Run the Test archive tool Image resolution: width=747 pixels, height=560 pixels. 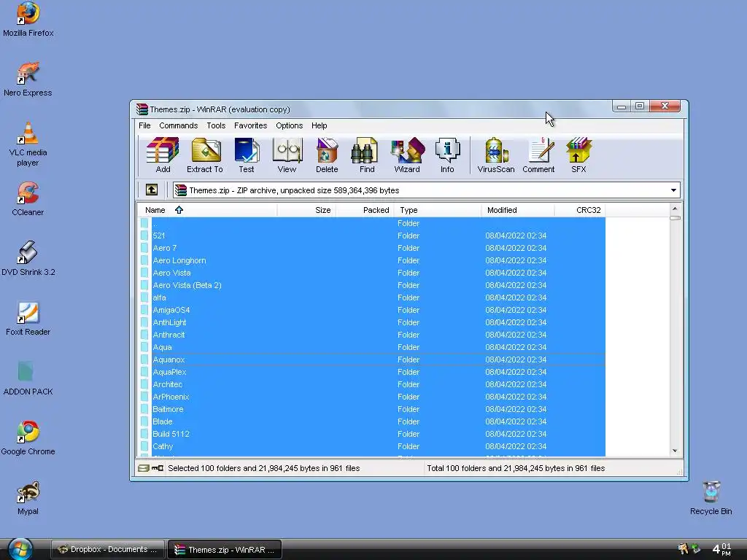point(247,155)
